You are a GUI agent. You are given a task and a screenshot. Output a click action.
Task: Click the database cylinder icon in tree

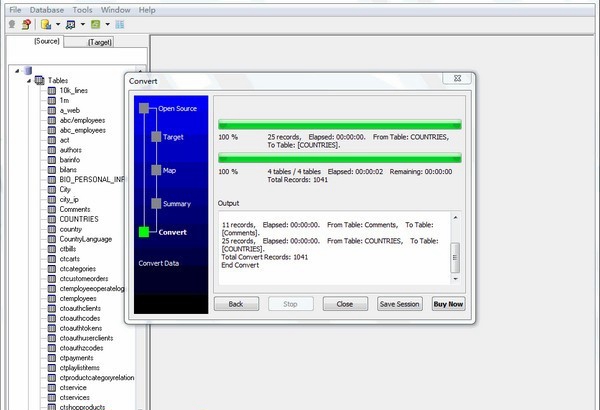click(28, 70)
